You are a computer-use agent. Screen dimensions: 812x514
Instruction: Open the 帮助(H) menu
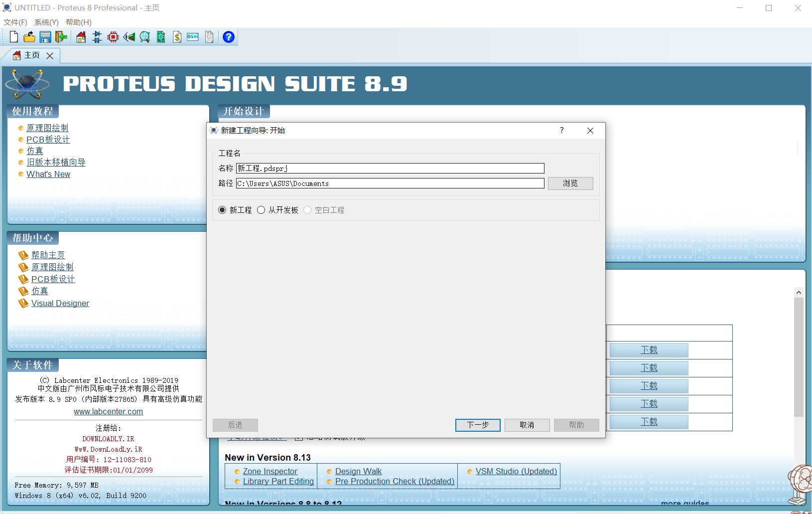coord(79,22)
